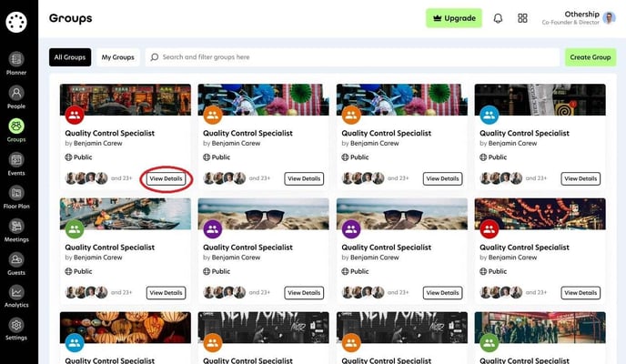Click View Details on the red-lantern street card

581,292
